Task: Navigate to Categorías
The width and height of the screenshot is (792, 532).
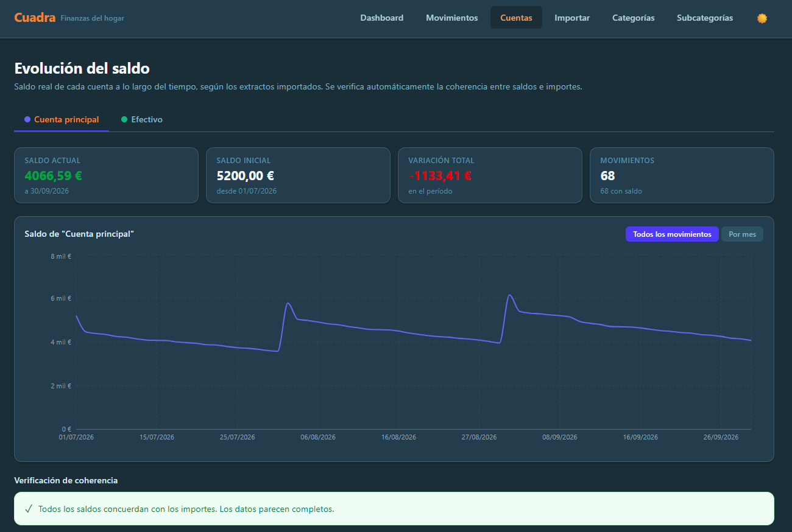Action: click(x=634, y=18)
